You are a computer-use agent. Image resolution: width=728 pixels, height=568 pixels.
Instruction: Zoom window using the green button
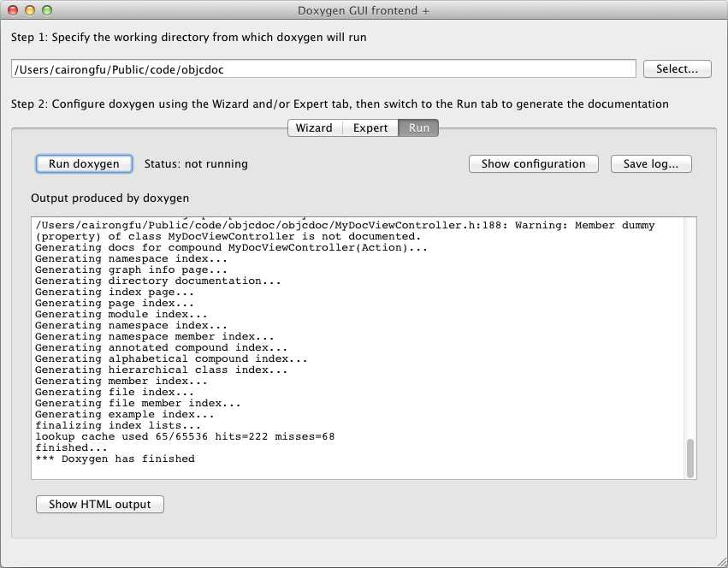coord(47,10)
